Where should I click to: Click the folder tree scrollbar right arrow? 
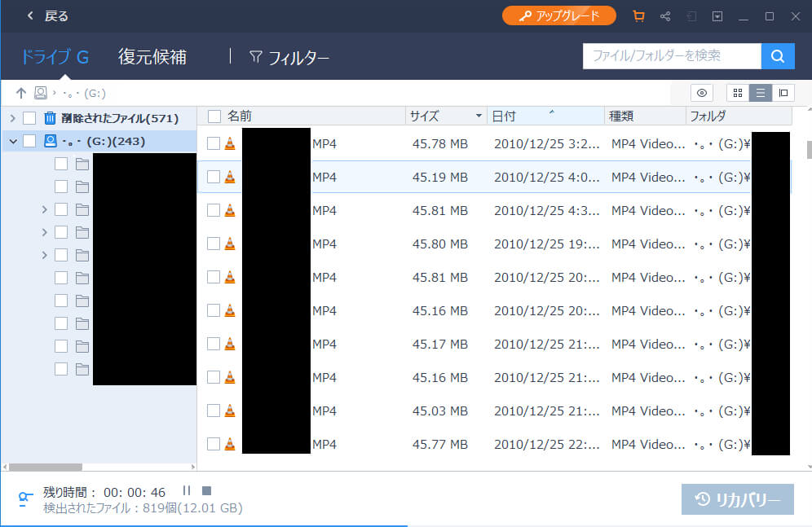coord(193,467)
